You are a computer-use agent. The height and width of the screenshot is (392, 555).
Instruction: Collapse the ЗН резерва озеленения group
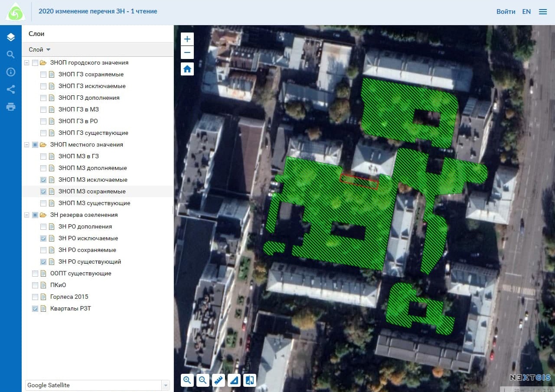click(x=27, y=215)
